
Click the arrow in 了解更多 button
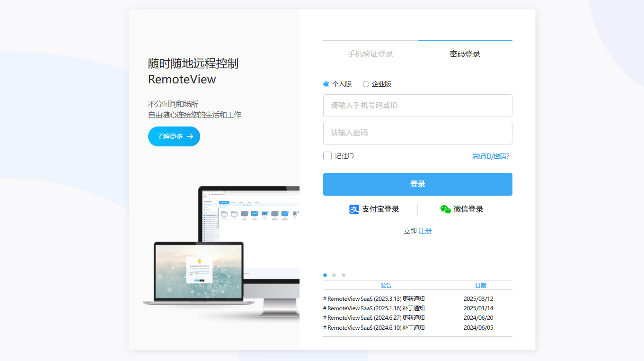click(190, 136)
